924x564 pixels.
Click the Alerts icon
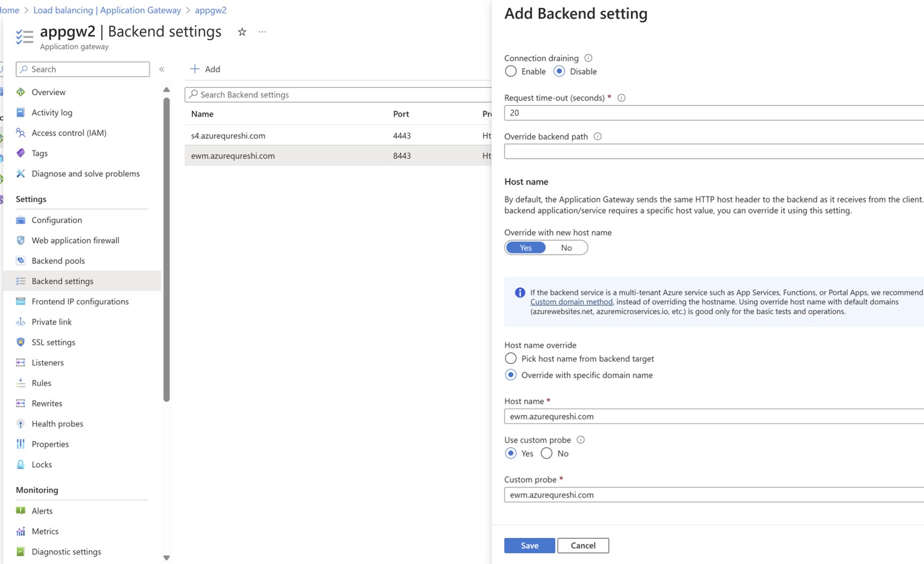pos(21,511)
